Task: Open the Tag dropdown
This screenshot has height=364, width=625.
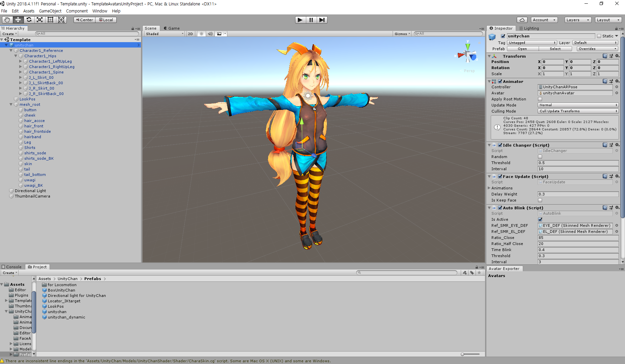Action: pyautogui.click(x=532, y=43)
